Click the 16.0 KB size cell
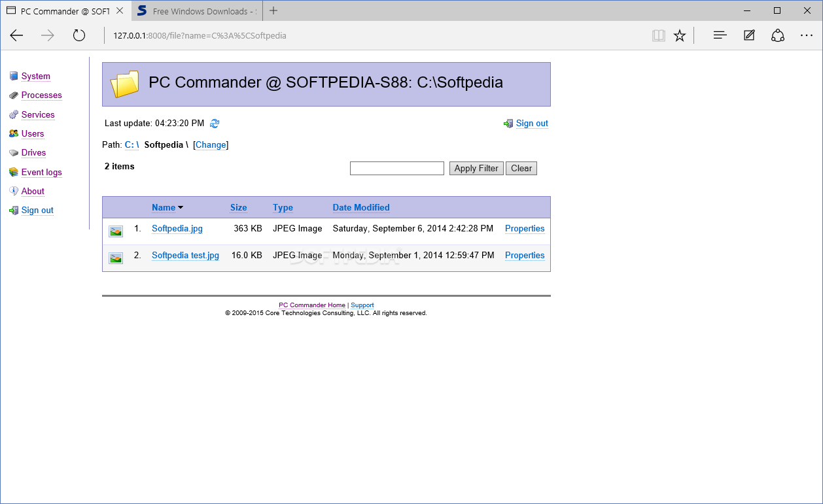 coord(247,256)
